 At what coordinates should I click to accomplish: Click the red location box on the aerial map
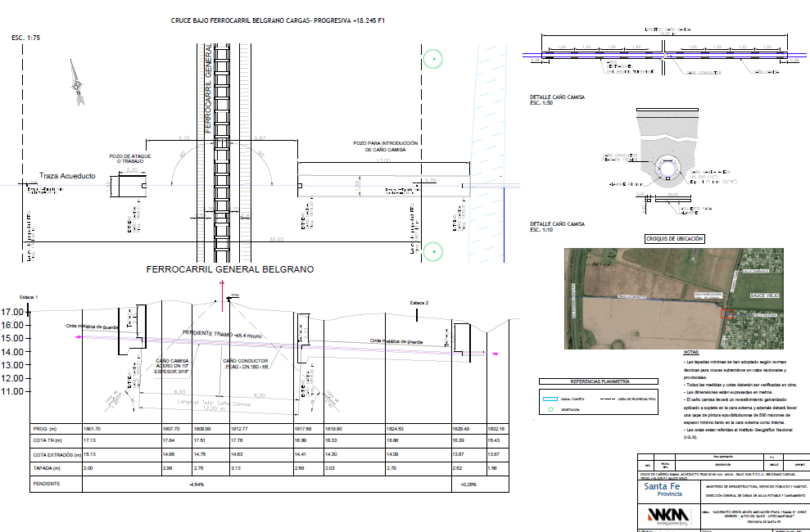[727, 313]
